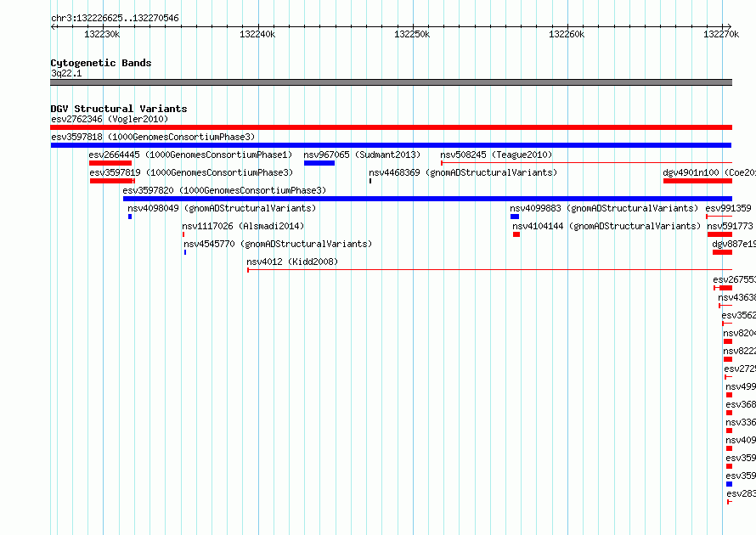Open the 'Cytogenetic Bands' track title
This screenshot has height=535, width=756.
(101, 63)
